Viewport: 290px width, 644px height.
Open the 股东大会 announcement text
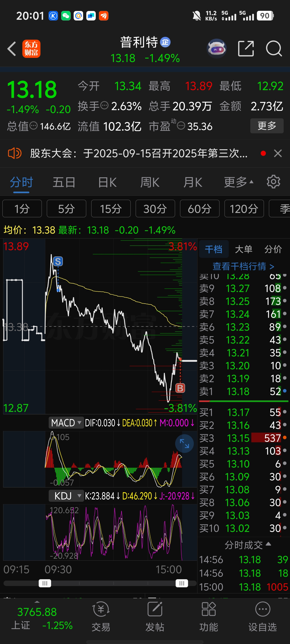139,153
